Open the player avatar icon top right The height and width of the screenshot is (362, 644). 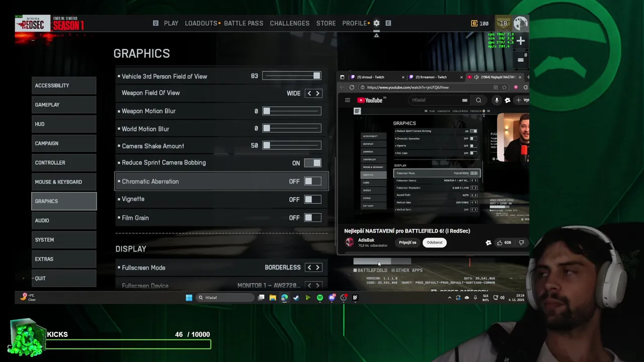[521, 23]
